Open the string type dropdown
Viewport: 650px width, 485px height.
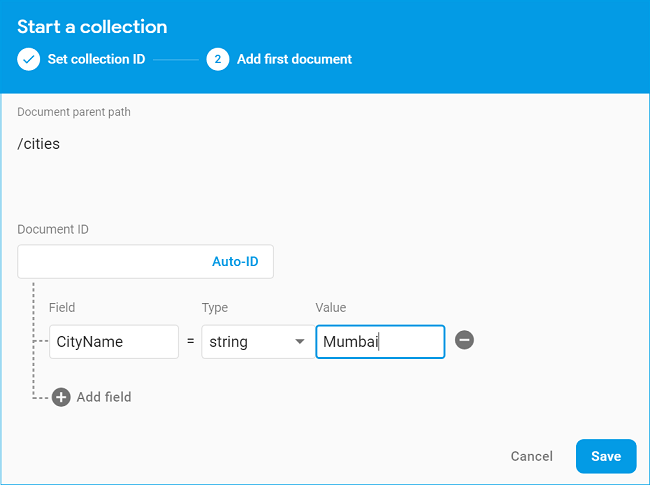[254, 342]
